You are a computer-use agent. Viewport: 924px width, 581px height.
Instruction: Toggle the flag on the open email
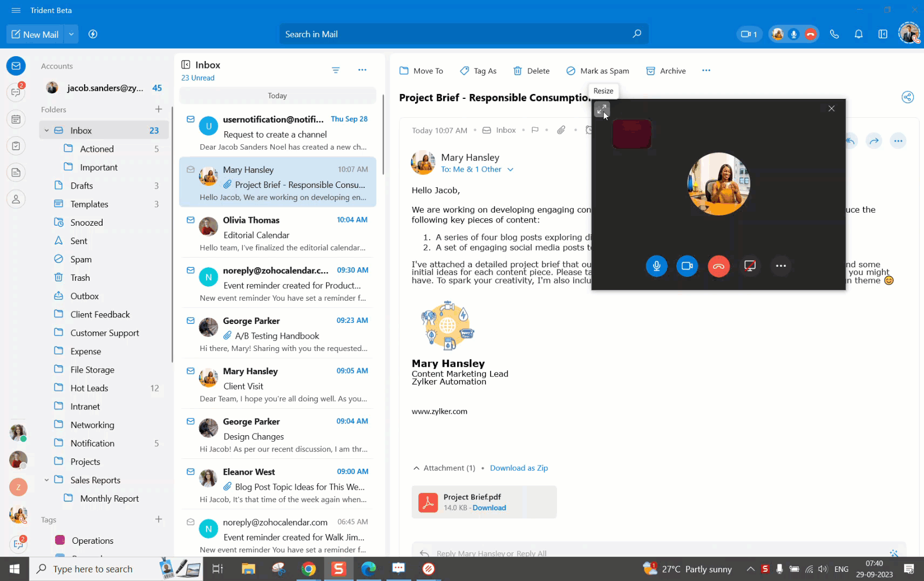coord(535,130)
